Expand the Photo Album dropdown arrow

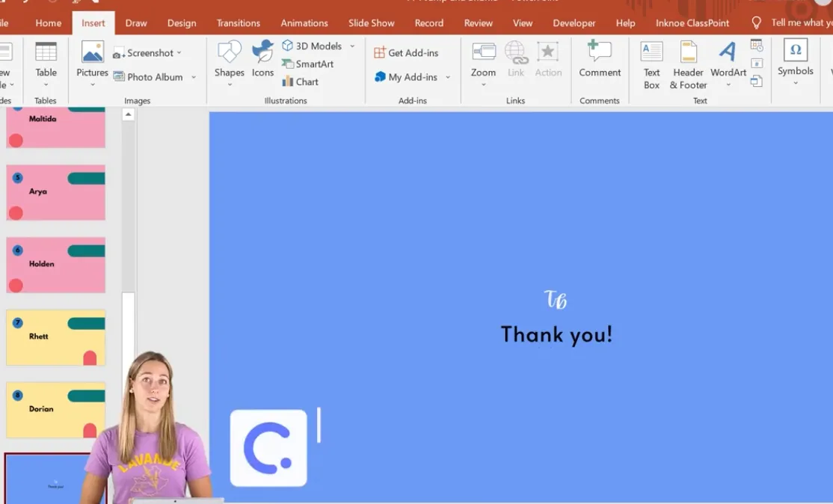click(194, 77)
